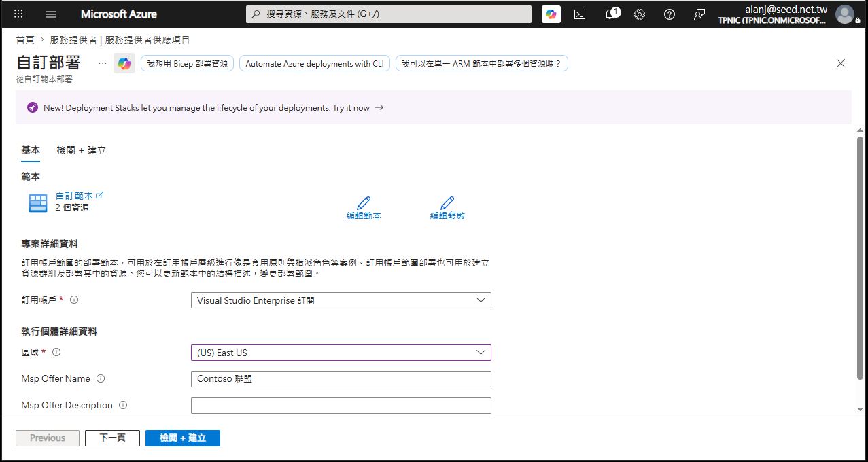Switch to the 基本 tab

tap(31, 150)
